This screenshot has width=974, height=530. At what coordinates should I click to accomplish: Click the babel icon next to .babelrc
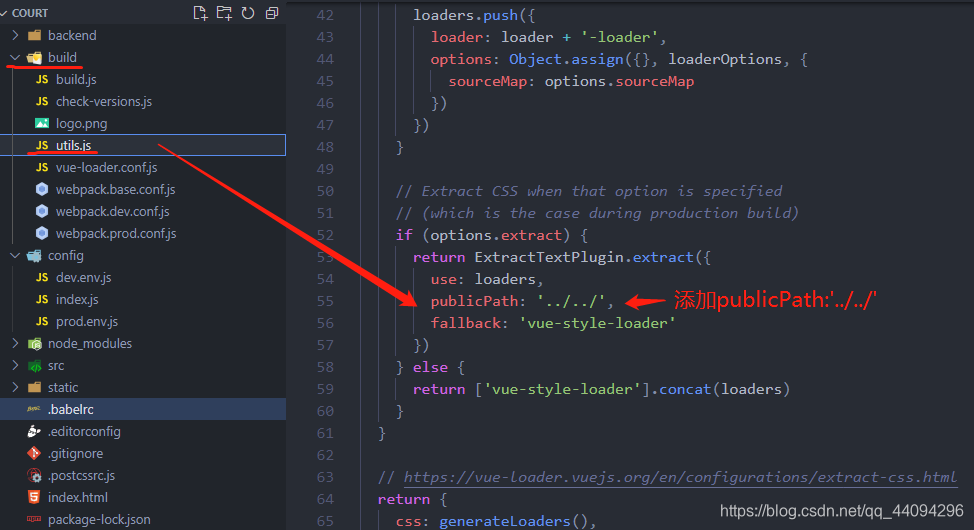tap(34, 409)
